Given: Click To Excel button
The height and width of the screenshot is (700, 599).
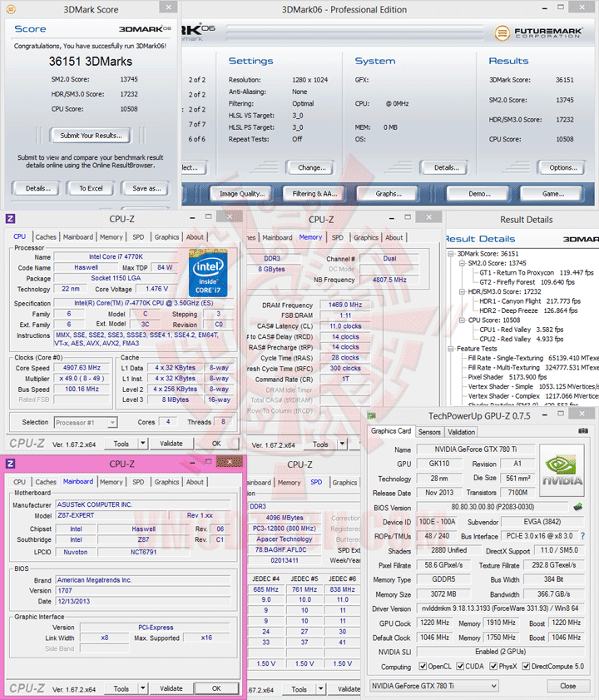Looking at the screenshot, I should tap(91, 188).
